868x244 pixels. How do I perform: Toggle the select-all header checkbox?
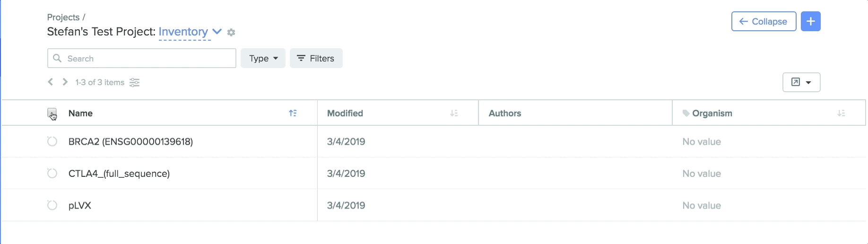click(x=52, y=113)
